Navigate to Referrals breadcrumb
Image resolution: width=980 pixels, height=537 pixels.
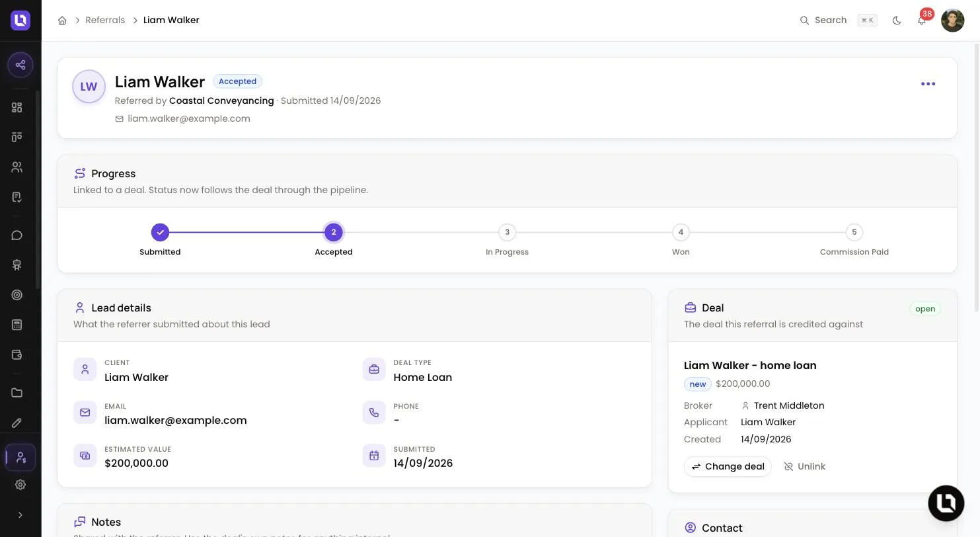pyautogui.click(x=105, y=21)
